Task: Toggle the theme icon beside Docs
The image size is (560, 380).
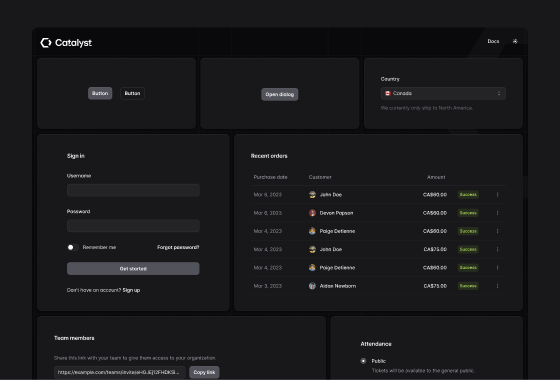Action: (x=515, y=41)
